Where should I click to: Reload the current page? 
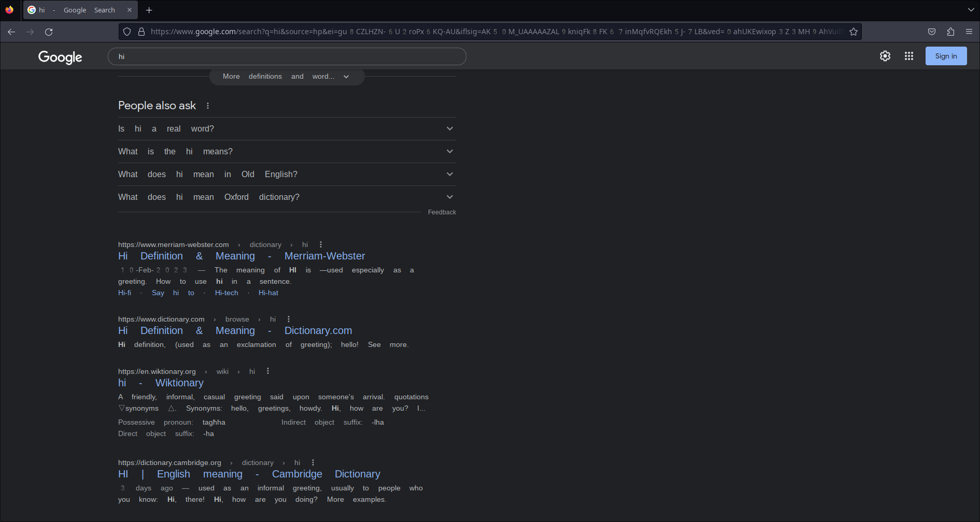tap(49, 32)
